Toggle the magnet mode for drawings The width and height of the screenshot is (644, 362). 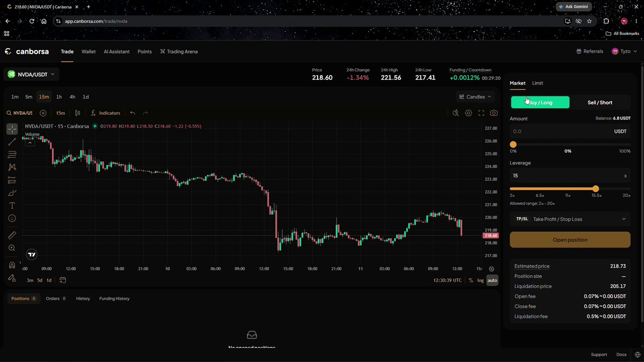[12, 265]
